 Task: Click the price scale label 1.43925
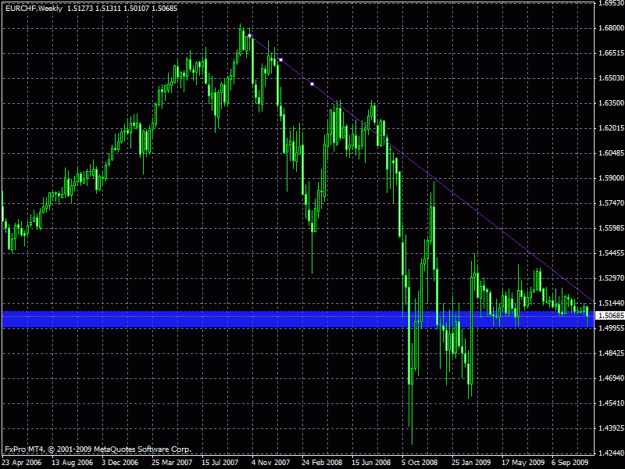611,428
